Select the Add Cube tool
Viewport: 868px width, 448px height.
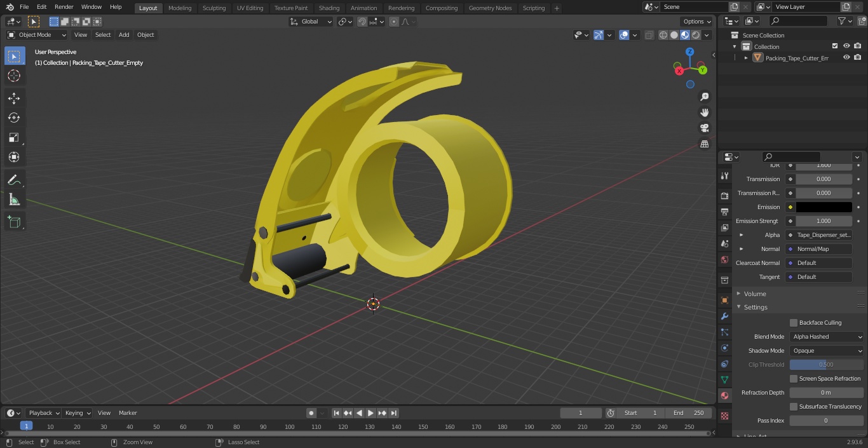pos(14,222)
